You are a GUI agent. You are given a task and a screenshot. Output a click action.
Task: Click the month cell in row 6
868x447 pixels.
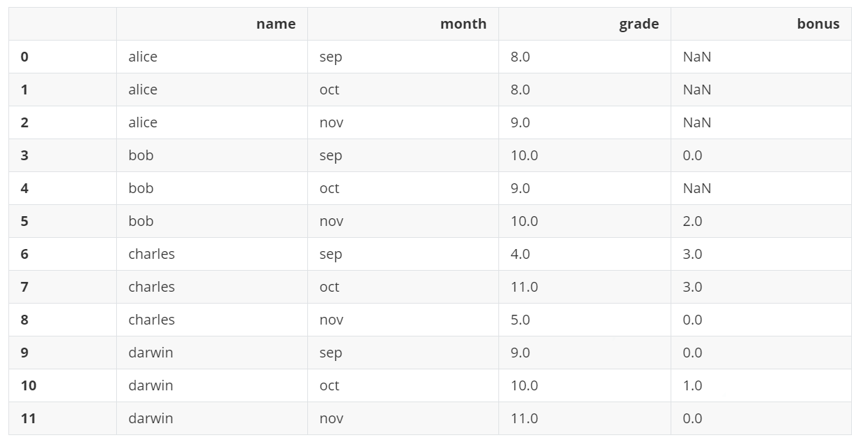click(x=330, y=254)
